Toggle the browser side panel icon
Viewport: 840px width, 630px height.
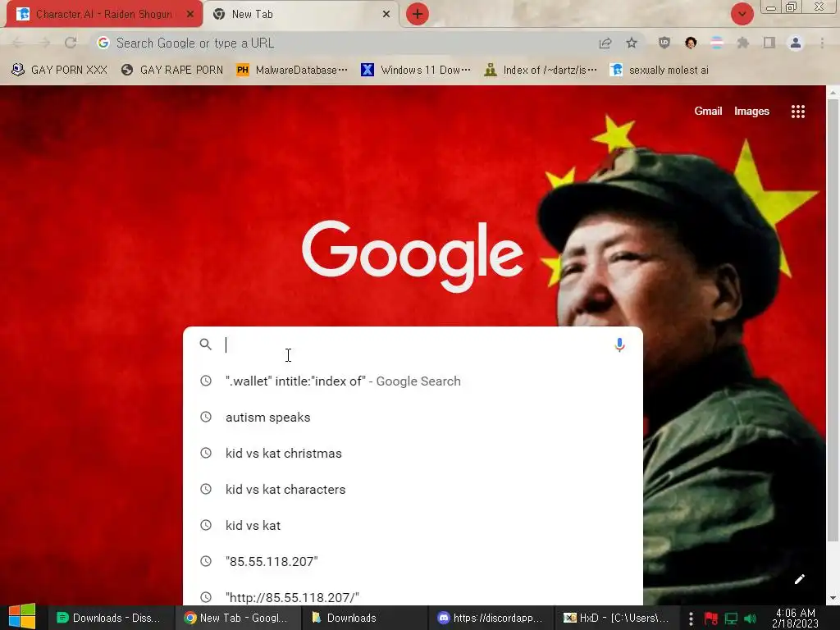point(769,43)
